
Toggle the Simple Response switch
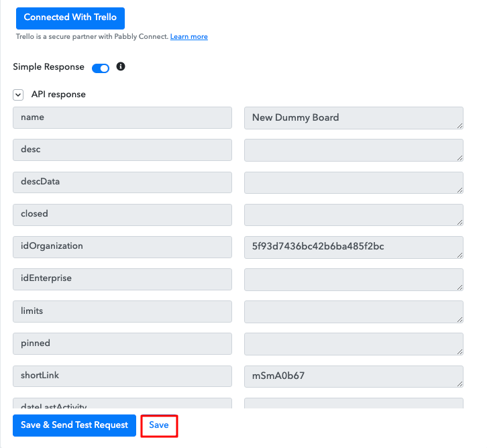[x=101, y=68]
